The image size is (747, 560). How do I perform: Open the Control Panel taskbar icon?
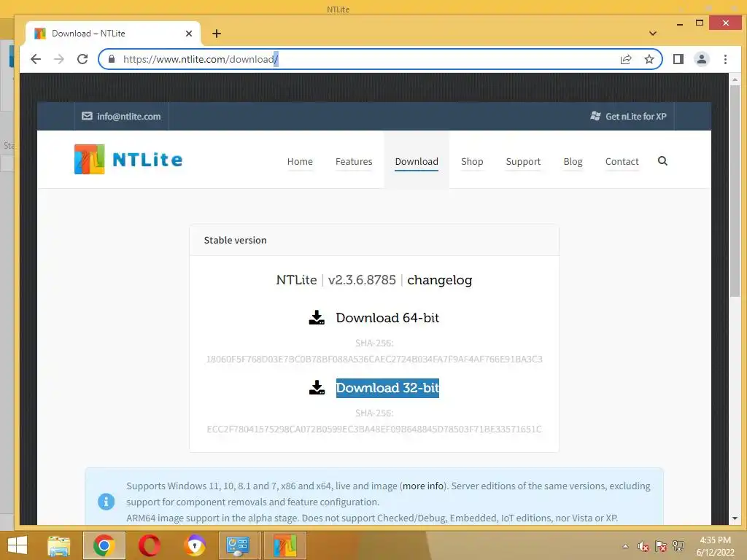pos(238,545)
